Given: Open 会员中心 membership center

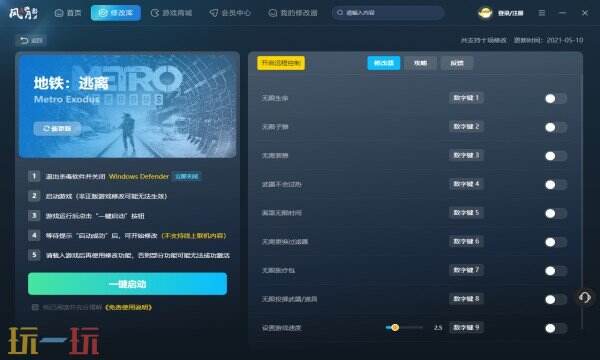Looking at the screenshot, I should (x=230, y=13).
